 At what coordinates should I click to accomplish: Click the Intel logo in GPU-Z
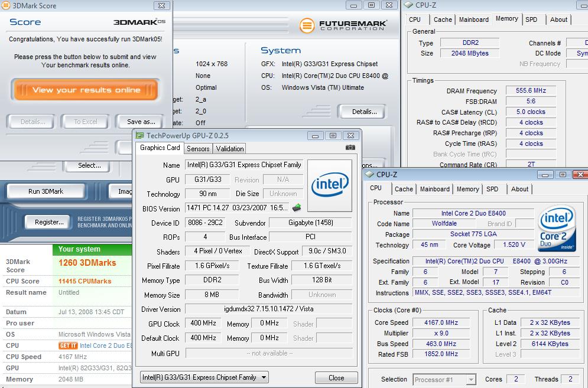point(330,185)
